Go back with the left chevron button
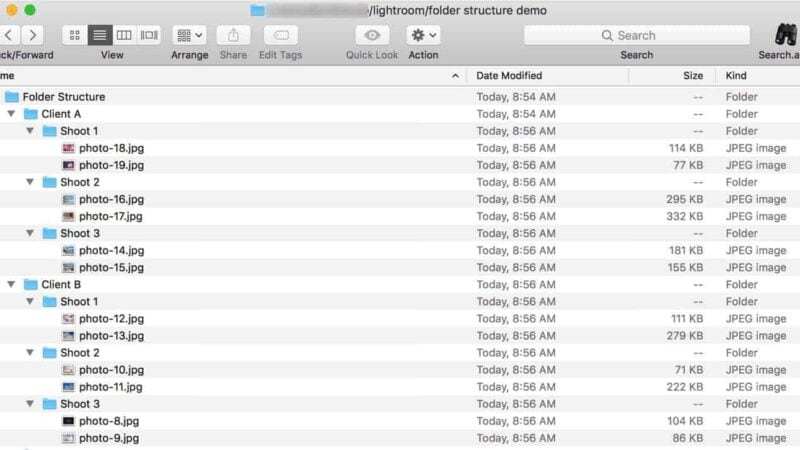Image resolution: width=800 pixels, height=450 pixels. tap(9, 35)
